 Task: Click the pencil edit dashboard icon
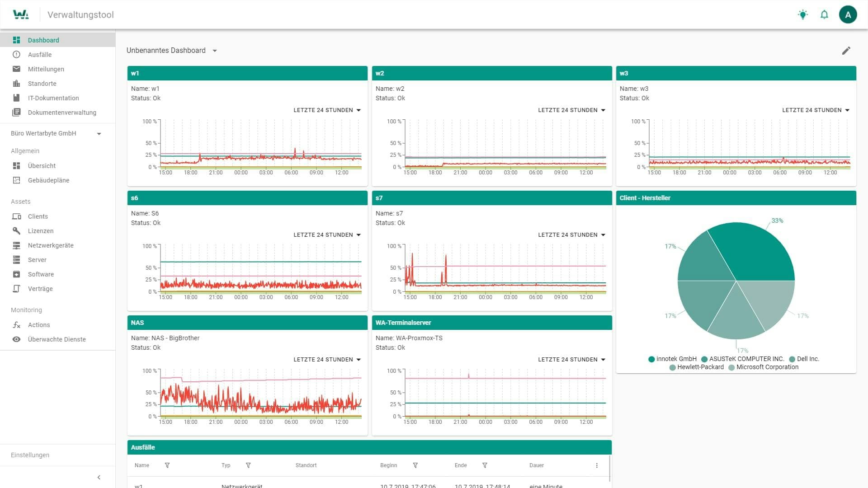(846, 51)
